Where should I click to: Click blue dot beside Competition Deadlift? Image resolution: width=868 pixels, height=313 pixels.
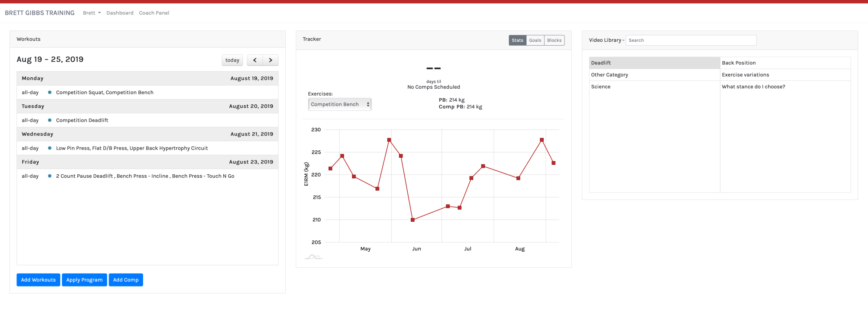point(50,120)
